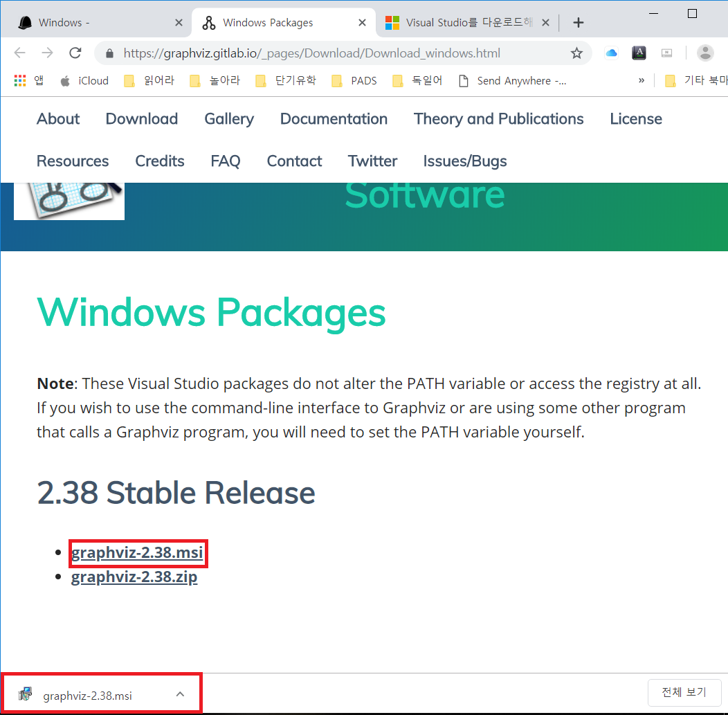
Task: Open the 놀아라 bookmark folder
Action: pos(215,81)
